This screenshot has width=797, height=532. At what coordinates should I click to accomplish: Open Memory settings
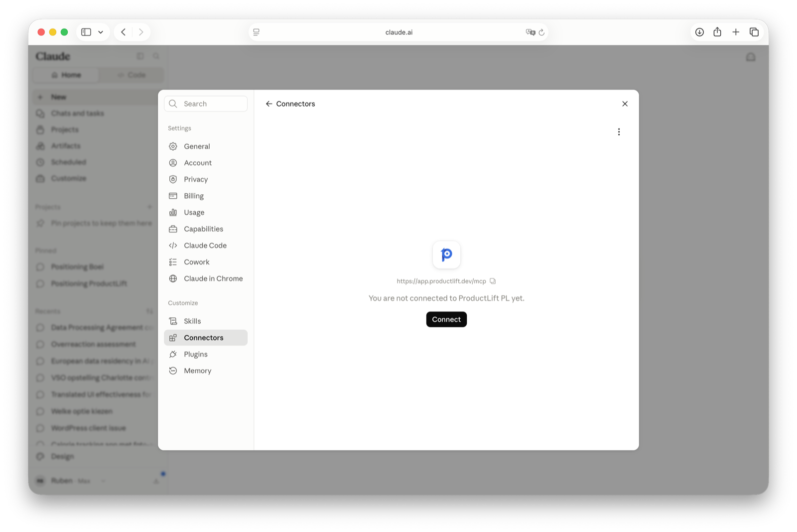point(206,371)
